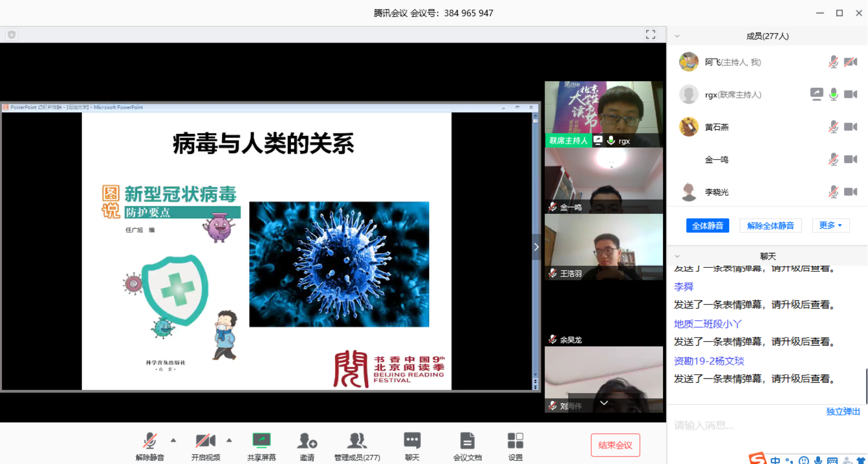The height and width of the screenshot is (464, 868).
Task: Open the 更多 dropdown in members panel
Action: [830, 225]
